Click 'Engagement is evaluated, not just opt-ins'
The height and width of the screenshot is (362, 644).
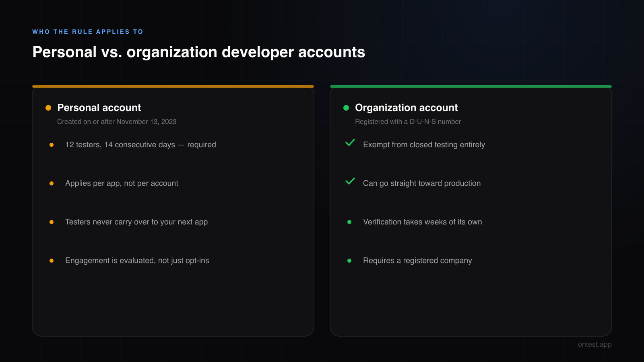(137, 261)
